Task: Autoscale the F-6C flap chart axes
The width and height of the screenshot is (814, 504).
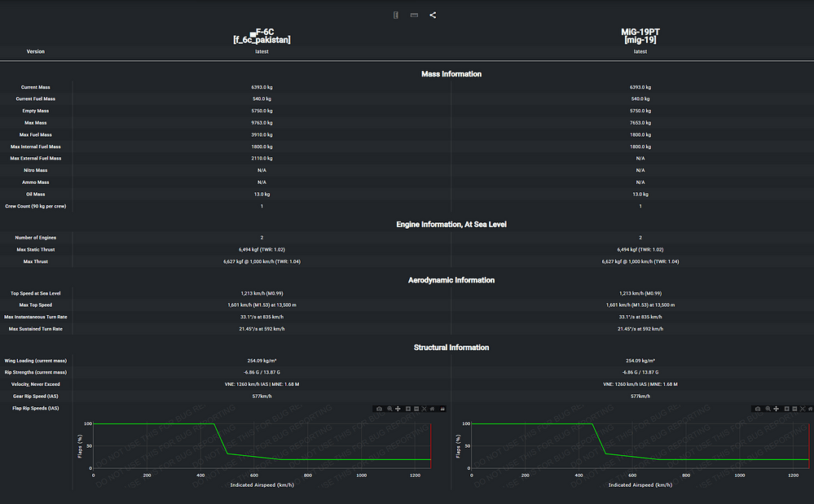Action: click(425, 409)
